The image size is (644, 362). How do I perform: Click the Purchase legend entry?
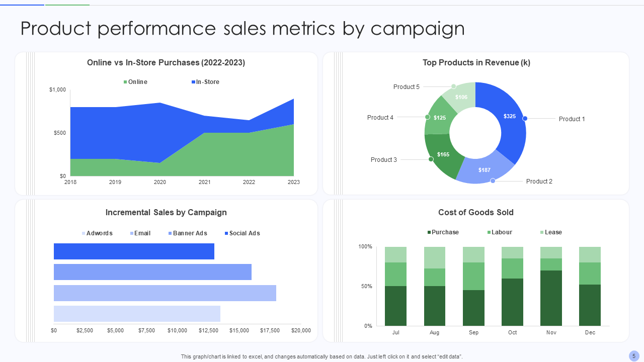click(x=443, y=232)
